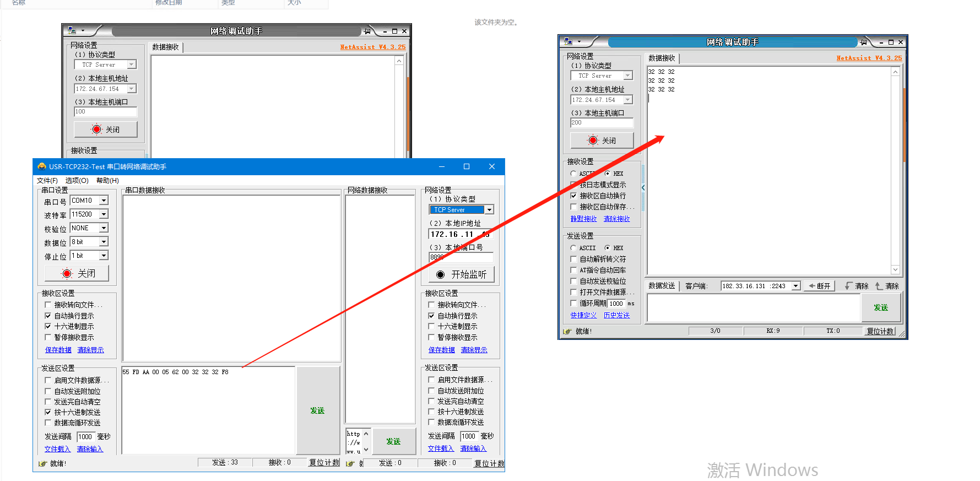Click the 快捷定义 link

[x=583, y=315]
